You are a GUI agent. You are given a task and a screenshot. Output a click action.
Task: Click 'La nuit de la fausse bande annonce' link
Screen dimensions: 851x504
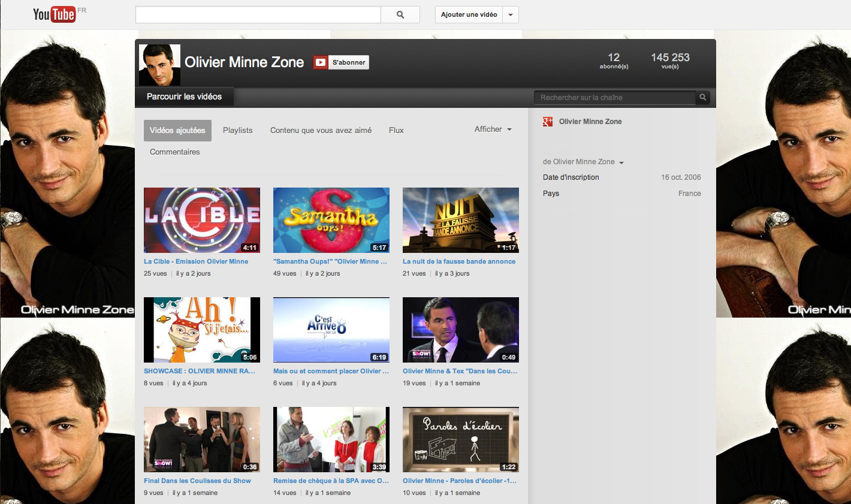click(x=459, y=262)
